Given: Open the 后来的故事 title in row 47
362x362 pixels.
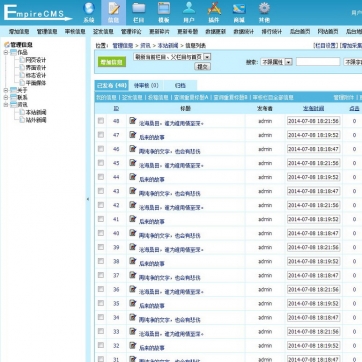Looking at the screenshot, I should (151, 137).
